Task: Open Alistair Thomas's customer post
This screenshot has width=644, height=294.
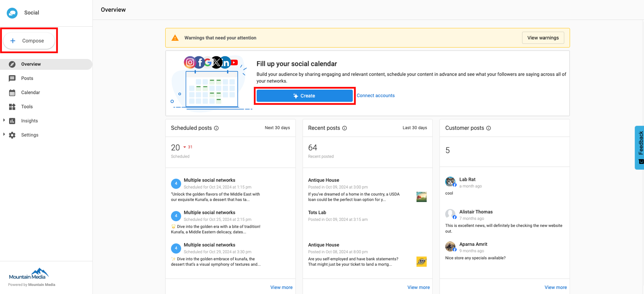Action: click(x=505, y=221)
